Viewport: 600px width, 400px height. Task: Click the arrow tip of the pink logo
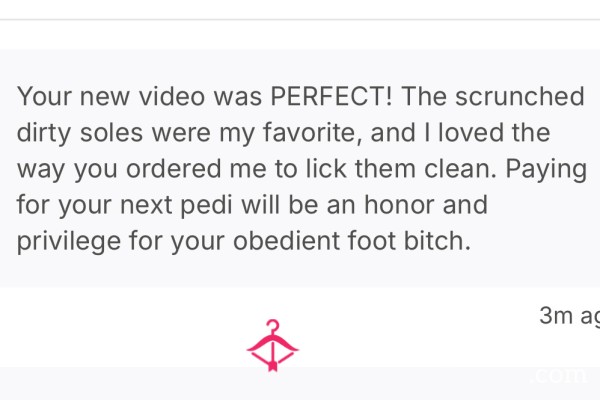(272, 366)
